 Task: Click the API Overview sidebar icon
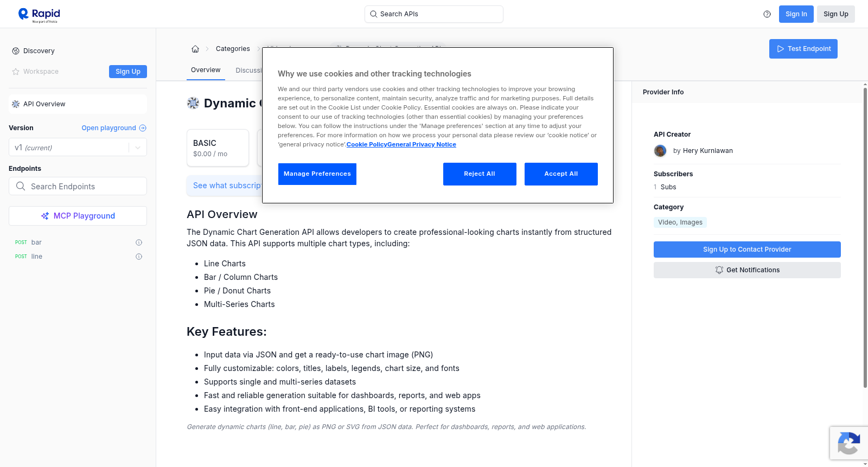pos(16,104)
